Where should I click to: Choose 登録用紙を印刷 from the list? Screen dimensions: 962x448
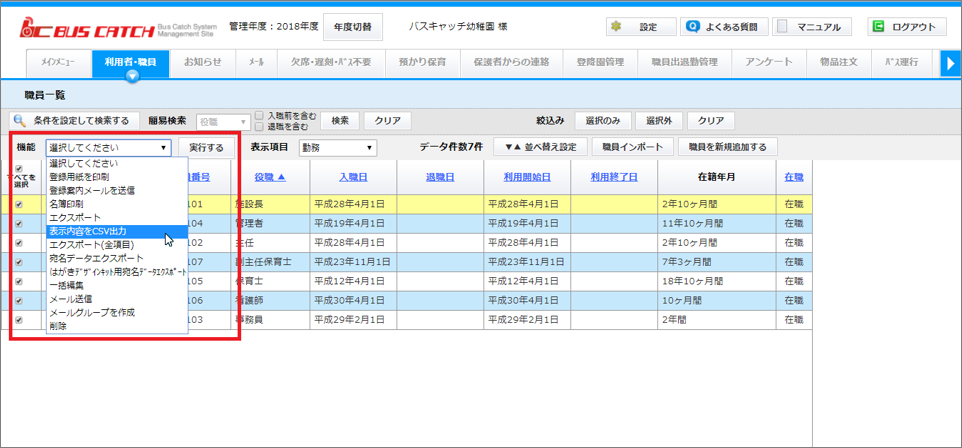pyautogui.click(x=117, y=177)
